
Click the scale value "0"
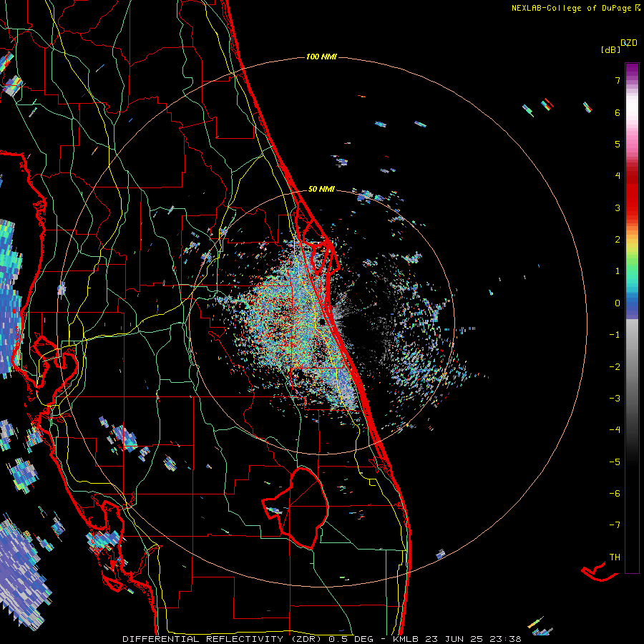(x=618, y=303)
